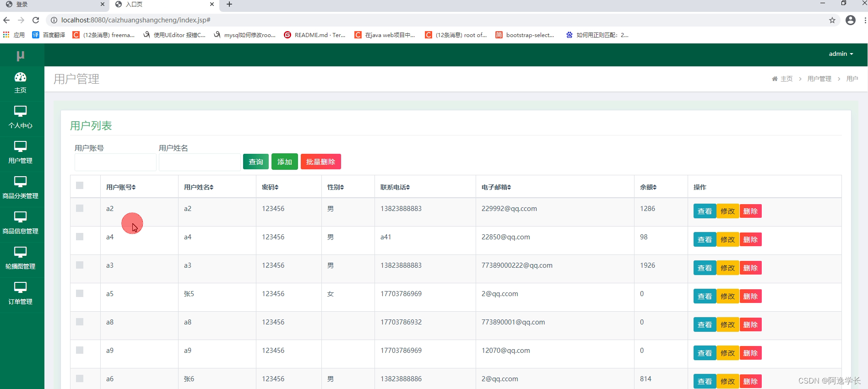Check the row checkbox for user a3

click(80, 265)
